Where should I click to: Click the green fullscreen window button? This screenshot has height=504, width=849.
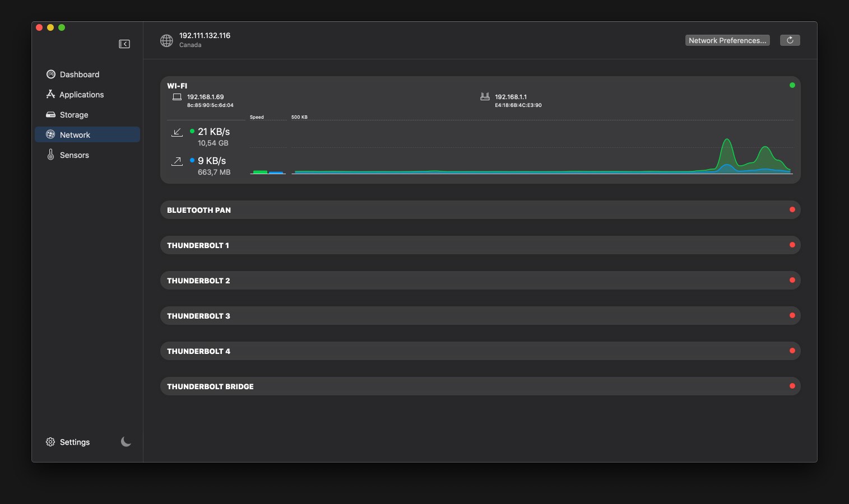click(62, 27)
